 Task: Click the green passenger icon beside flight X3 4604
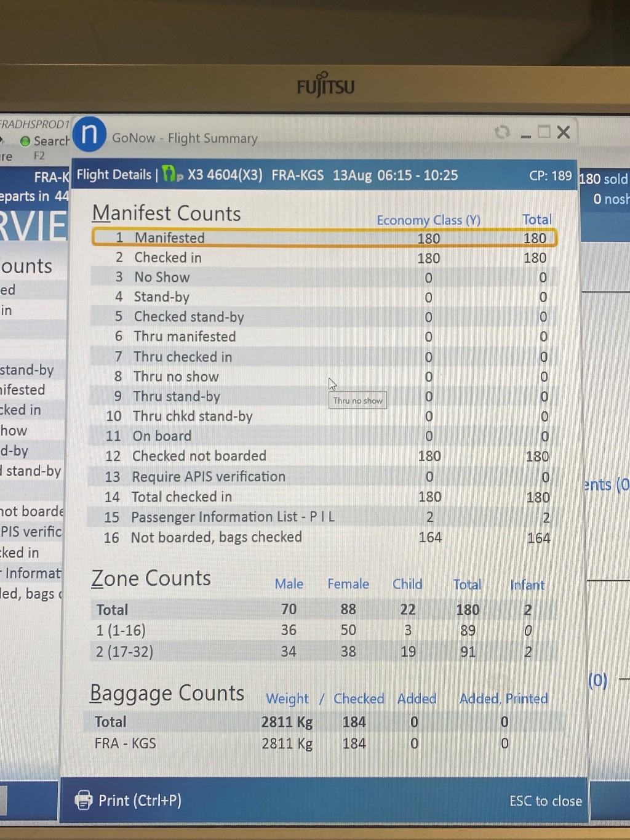click(x=172, y=175)
